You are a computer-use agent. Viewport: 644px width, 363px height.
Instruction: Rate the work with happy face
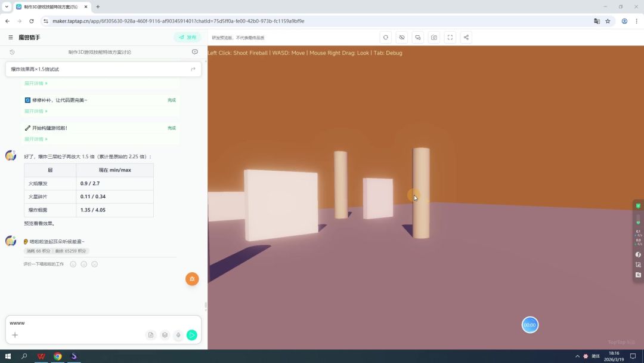pyautogui.click(x=73, y=264)
